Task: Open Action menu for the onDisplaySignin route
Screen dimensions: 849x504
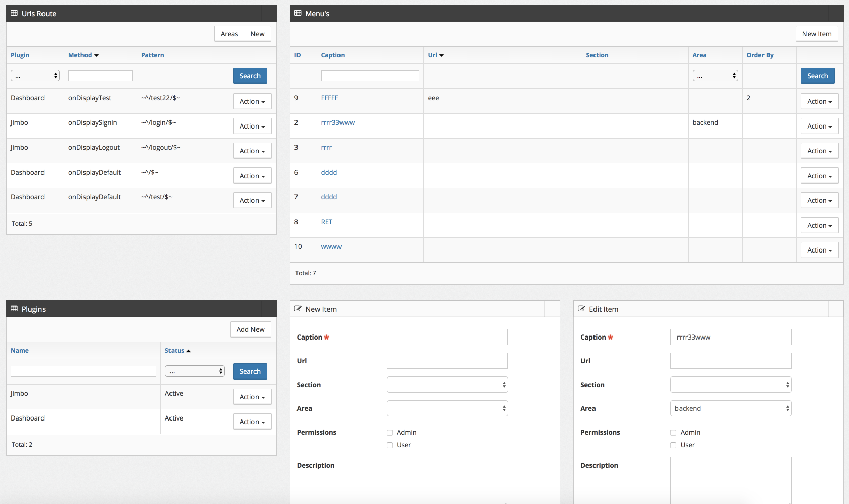Action: [252, 125]
